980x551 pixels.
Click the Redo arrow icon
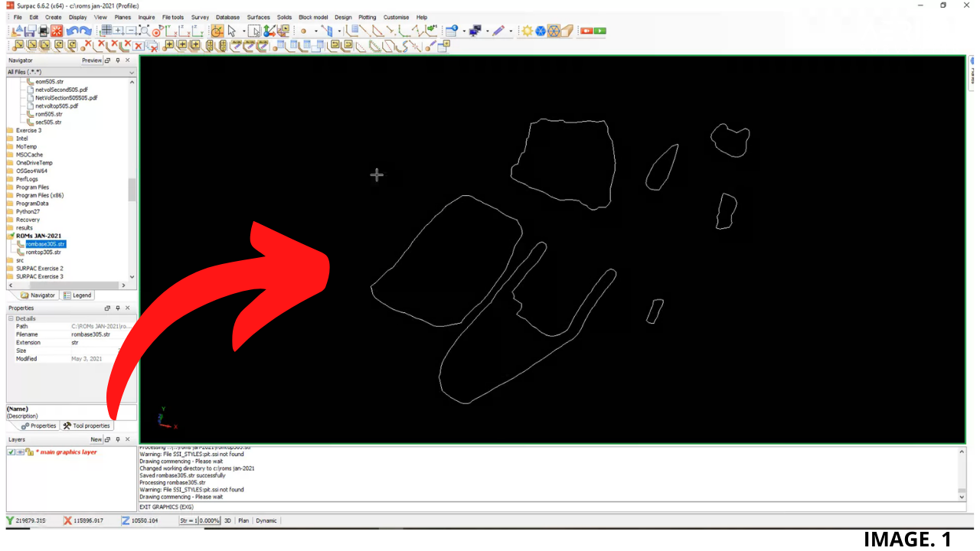tap(85, 31)
